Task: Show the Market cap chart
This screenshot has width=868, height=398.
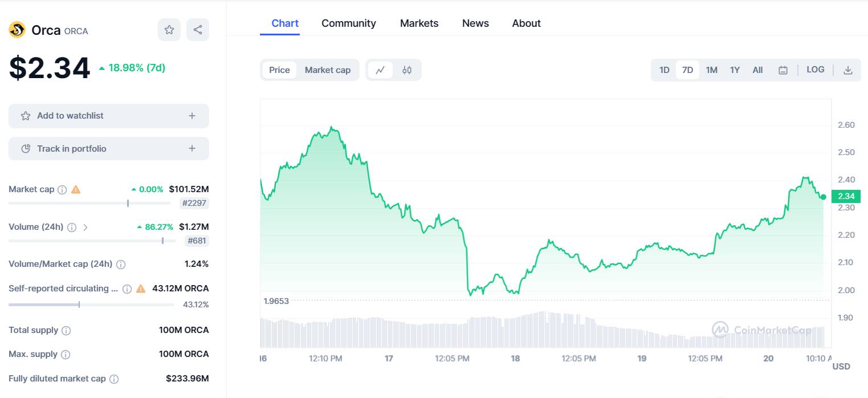Action: click(x=328, y=70)
